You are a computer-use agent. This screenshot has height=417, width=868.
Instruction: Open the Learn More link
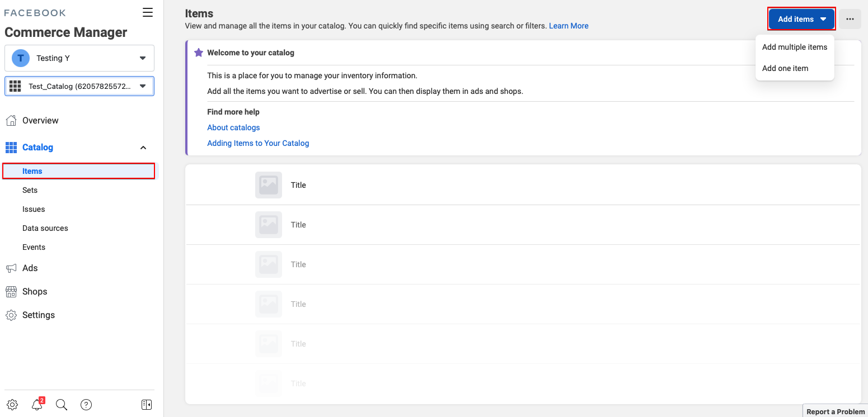click(568, 26)
